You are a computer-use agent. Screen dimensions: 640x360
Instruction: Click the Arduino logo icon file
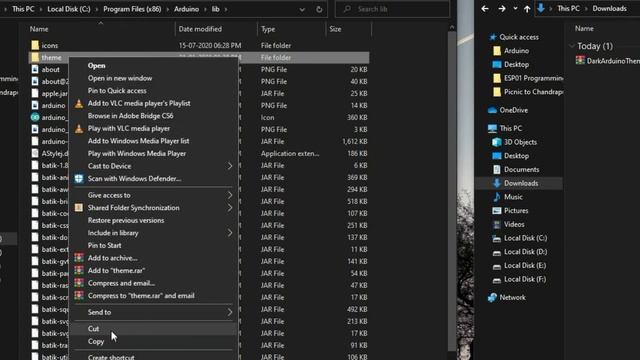coord(35,117)
